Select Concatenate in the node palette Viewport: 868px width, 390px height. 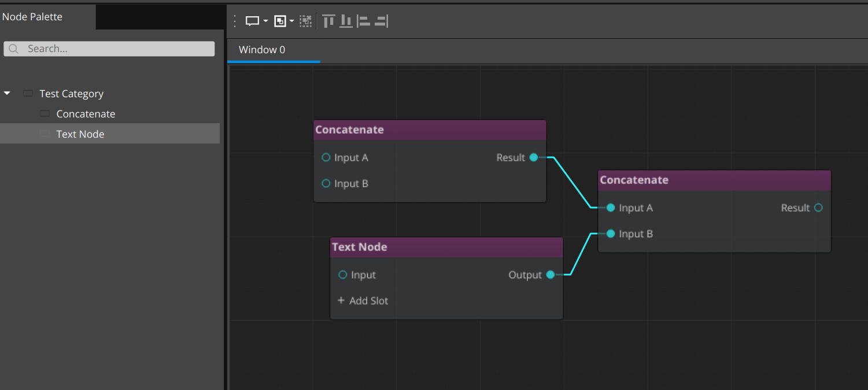click(86, 113)
